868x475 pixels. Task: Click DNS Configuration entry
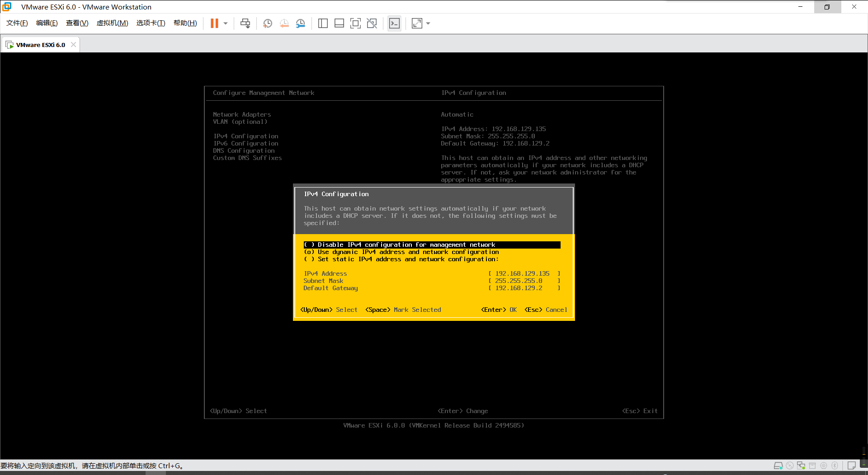(x=244, y=151)
